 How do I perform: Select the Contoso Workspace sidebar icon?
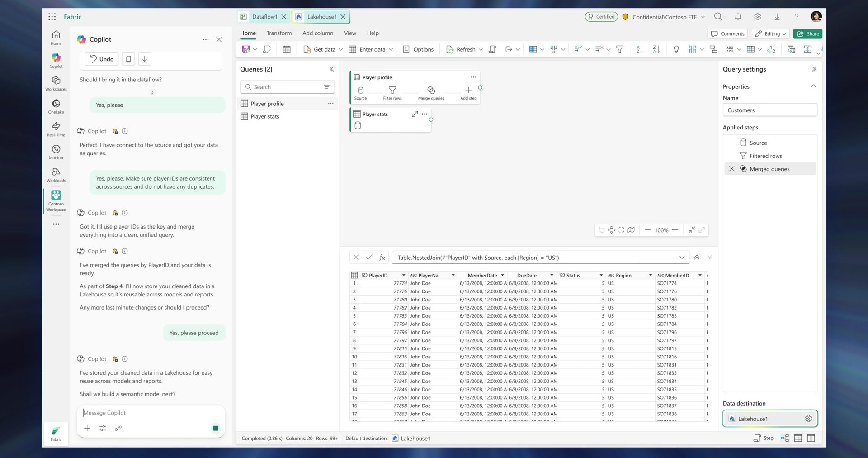point(56,200)
